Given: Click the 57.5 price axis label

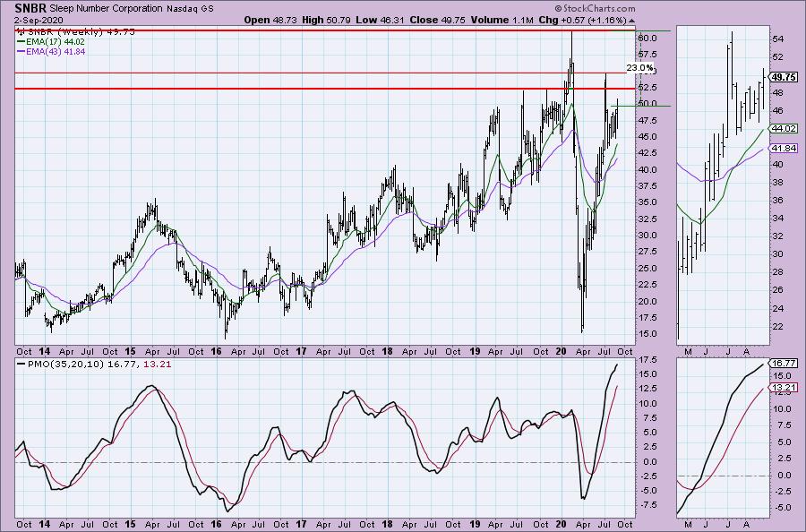Looking at the screenshot, I should [x=647, y=55].
